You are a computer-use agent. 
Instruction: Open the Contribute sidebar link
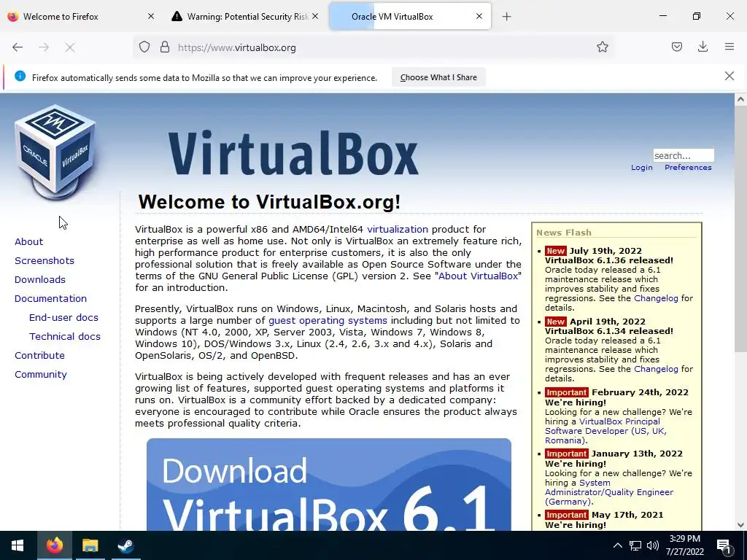tap(39, 355)
